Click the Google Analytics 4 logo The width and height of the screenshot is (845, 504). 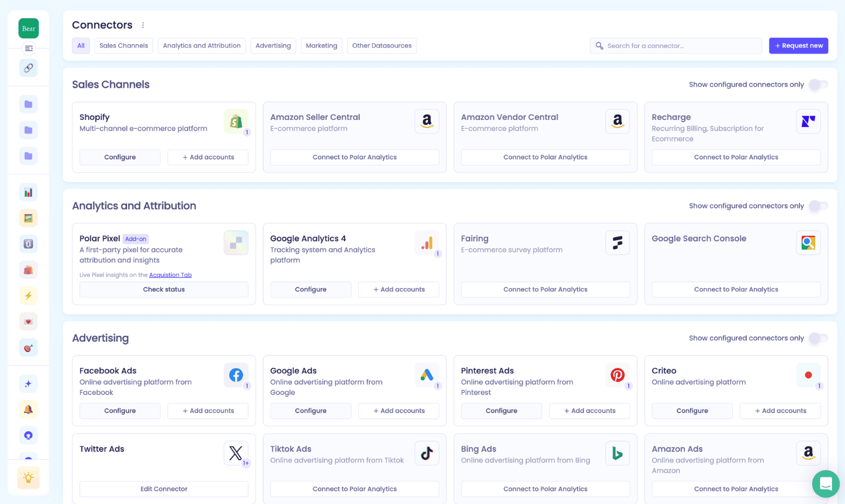pyautogui.click(x=427, y=243)
